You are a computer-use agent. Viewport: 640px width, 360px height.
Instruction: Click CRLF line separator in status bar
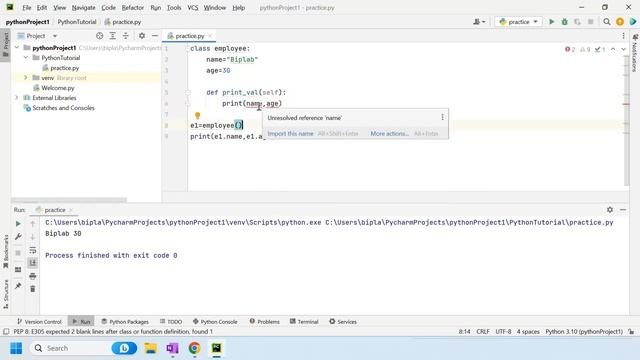point(483,331)
